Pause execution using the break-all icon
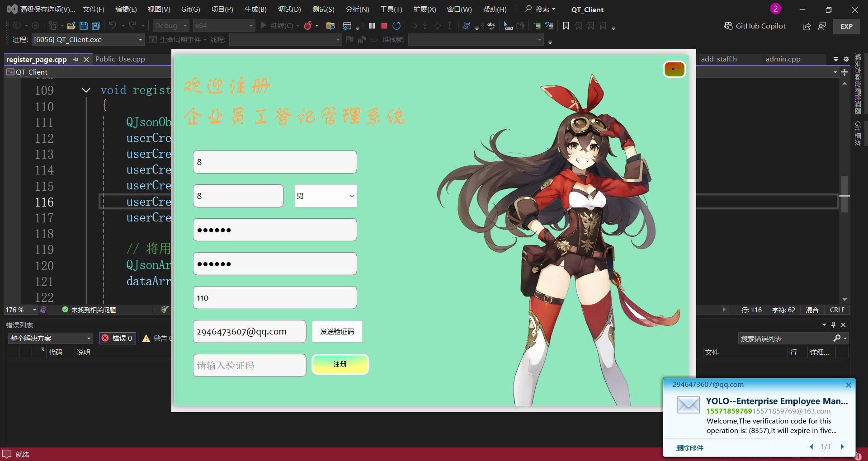 point(372,26)
